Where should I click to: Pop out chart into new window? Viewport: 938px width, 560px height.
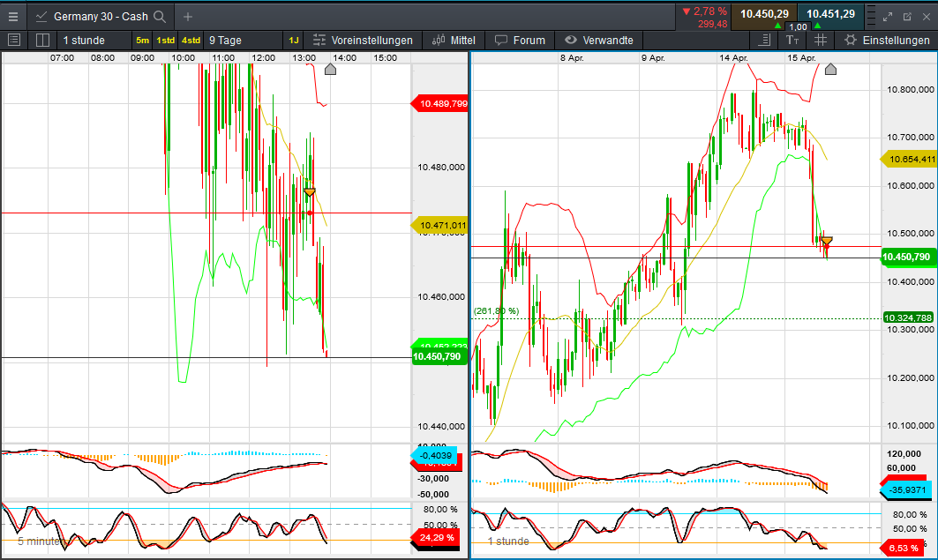pos(907,17)
